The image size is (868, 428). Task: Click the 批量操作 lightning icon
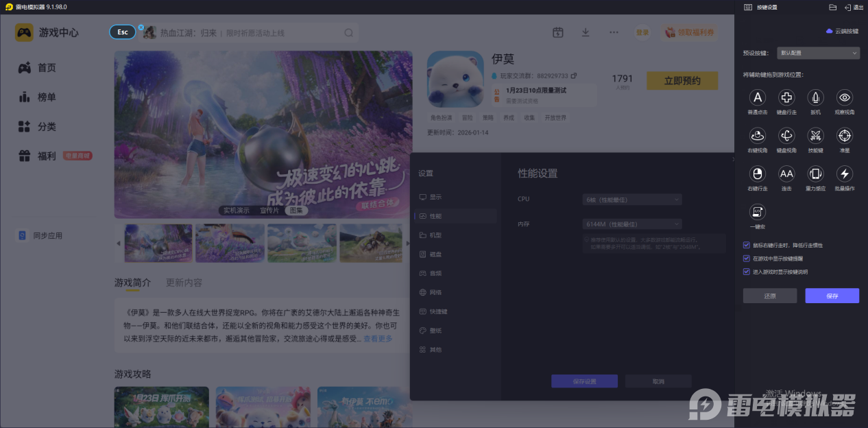845,174
